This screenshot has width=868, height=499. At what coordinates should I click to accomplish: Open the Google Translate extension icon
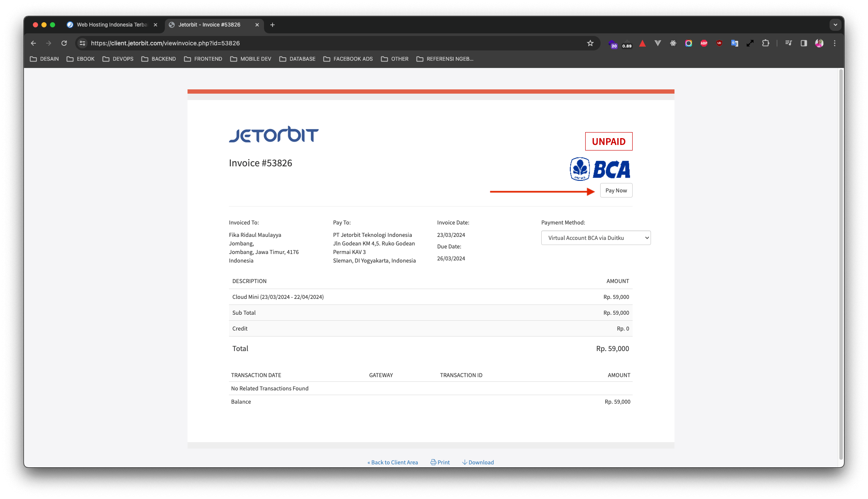(735, 43)
